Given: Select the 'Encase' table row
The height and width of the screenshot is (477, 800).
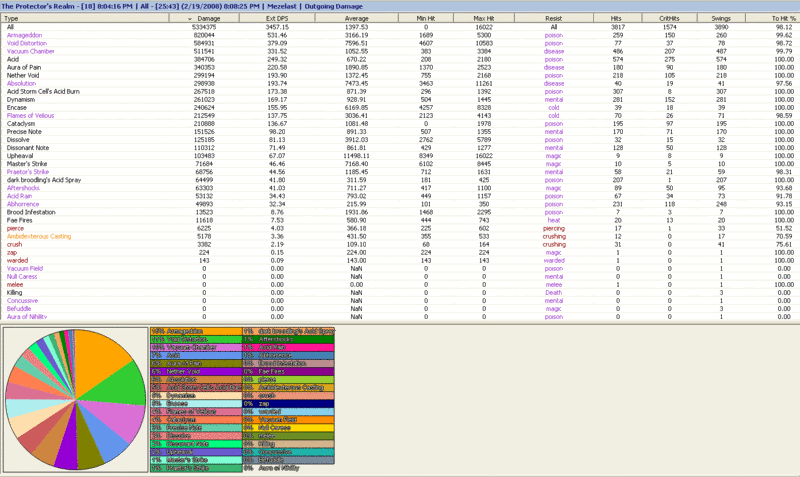Looking at the screenshot, I should pyautogui.click(x=400, y=108).
